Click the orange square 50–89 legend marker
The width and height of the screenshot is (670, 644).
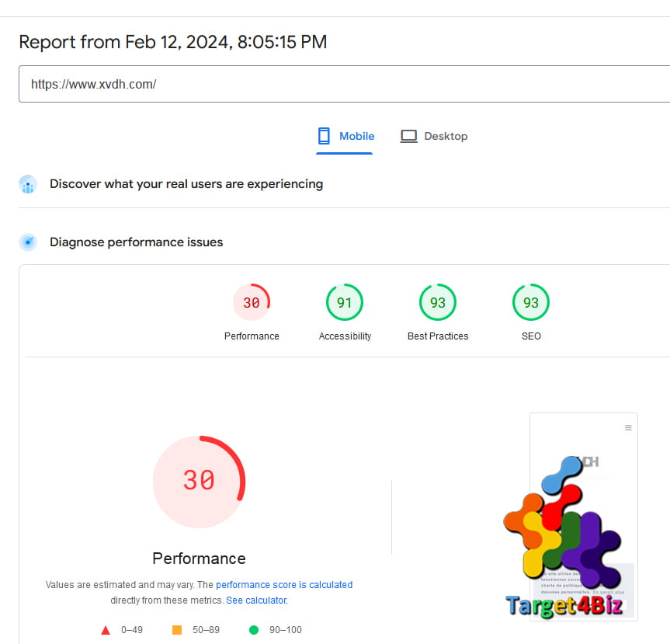pyautogui.click(x=177, y=630)
